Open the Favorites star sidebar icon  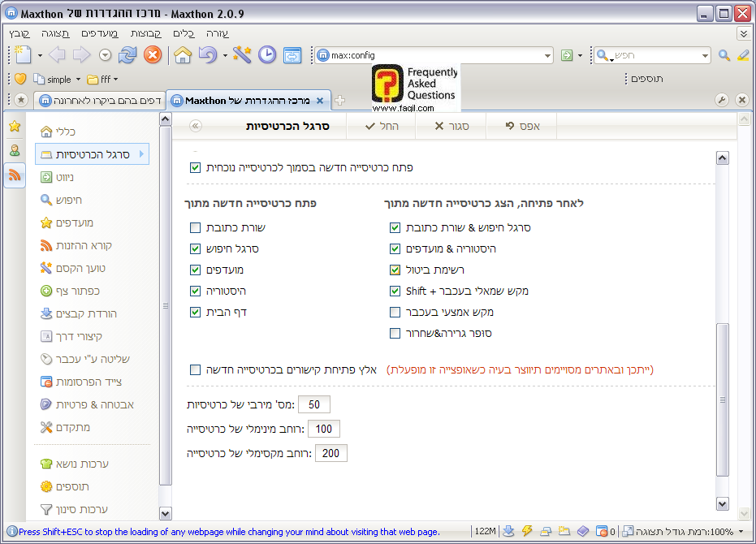tap(15, 127)
